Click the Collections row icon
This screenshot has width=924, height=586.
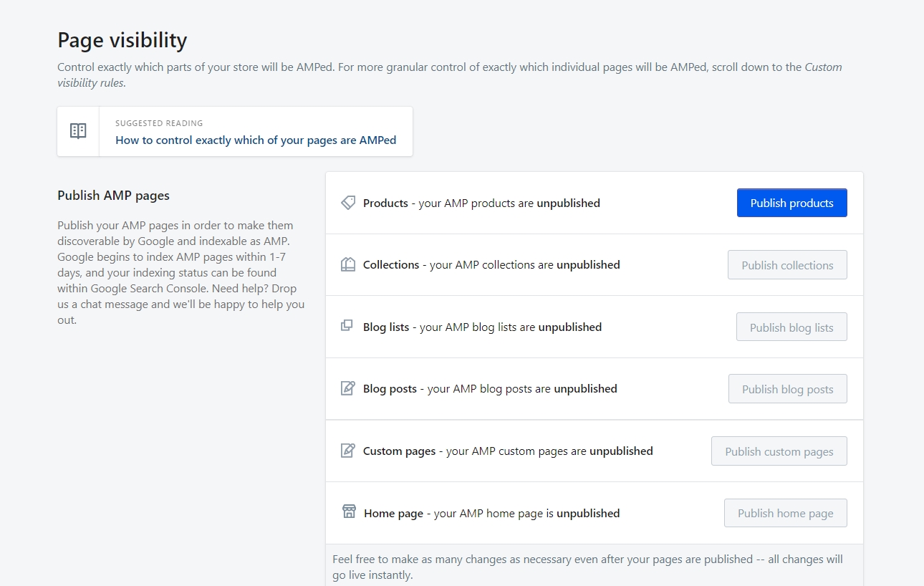pyautogui.click(x=348, y=264)
